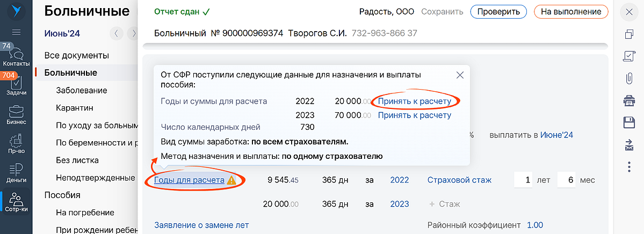Click the На выполнение button

pos(570,11)
